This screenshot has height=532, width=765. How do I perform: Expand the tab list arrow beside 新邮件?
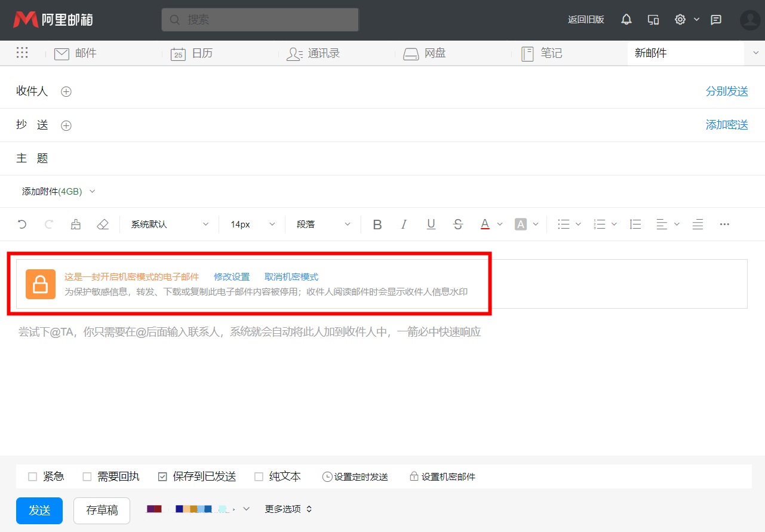click(x=755, y=53)
